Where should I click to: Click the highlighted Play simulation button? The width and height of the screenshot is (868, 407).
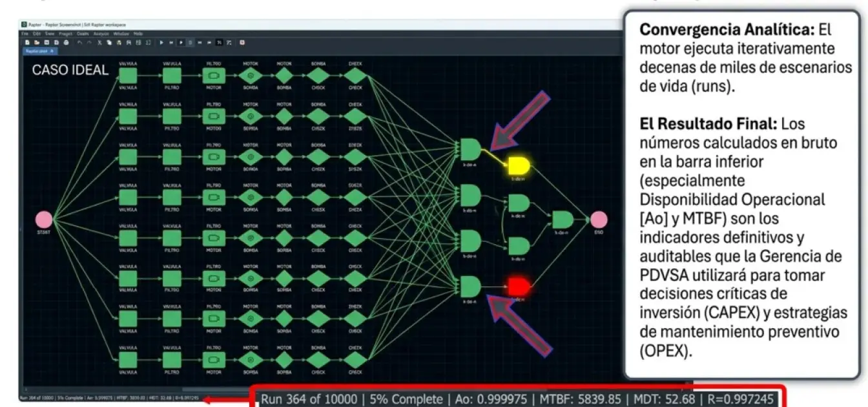coord(181,42)
